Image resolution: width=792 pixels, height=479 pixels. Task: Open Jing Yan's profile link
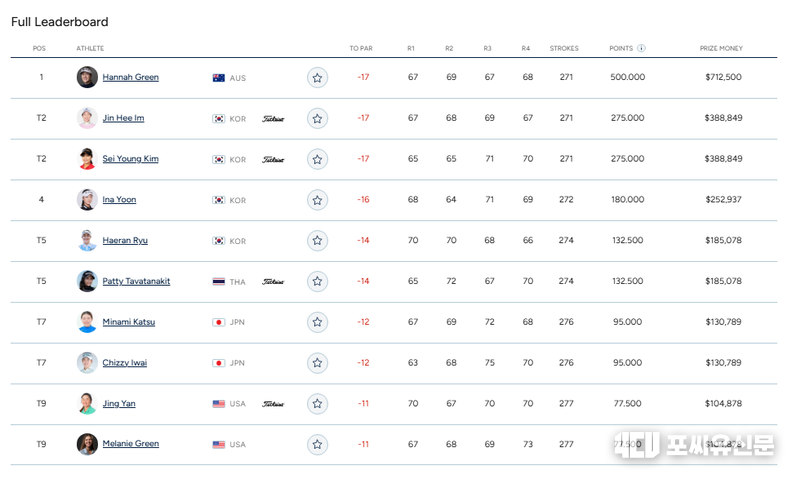[119, 404]
